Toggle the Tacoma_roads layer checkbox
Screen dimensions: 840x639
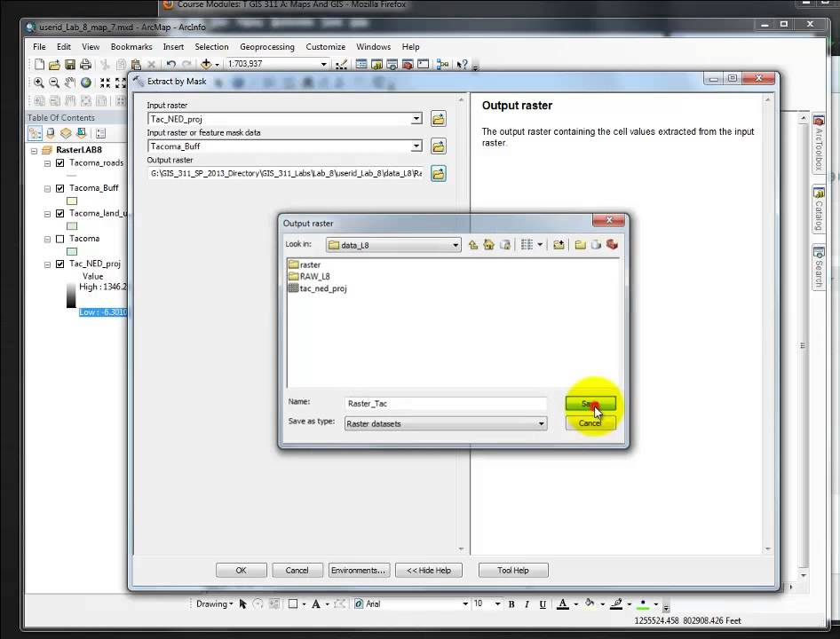pos(60,162)
